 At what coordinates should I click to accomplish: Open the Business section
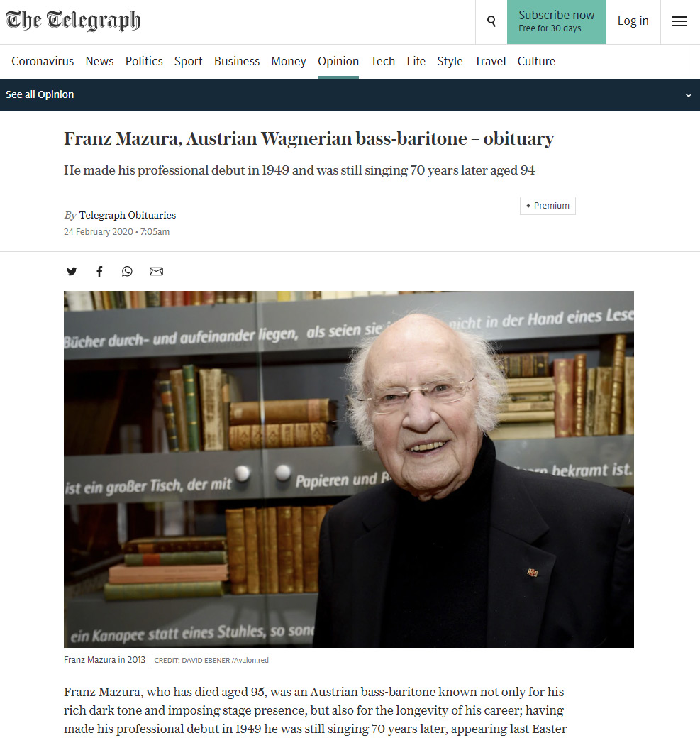pos(237,61)
